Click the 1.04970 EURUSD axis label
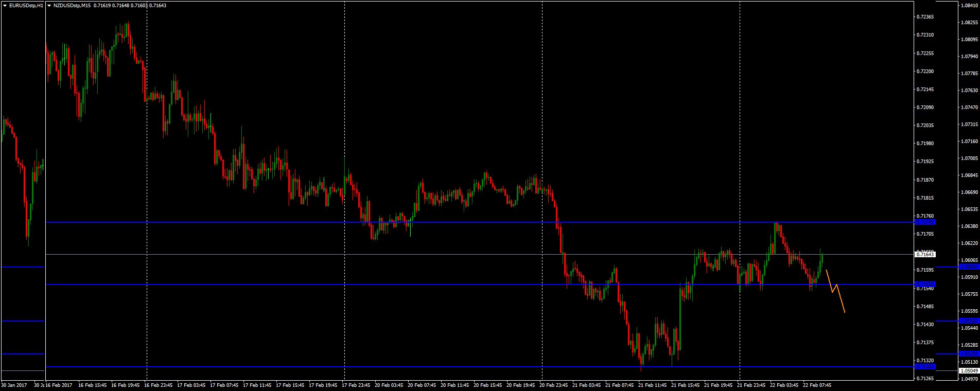The height and width of the screenshot is (391, 980). [969, 379]
